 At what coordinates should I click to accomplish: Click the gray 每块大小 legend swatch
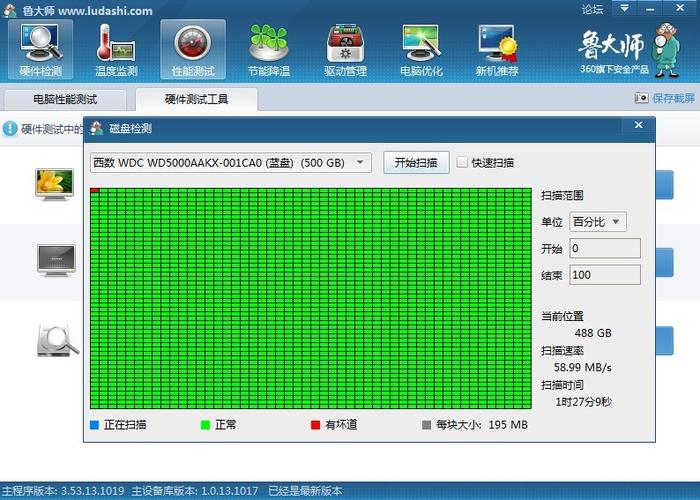[x=426, y=425]
